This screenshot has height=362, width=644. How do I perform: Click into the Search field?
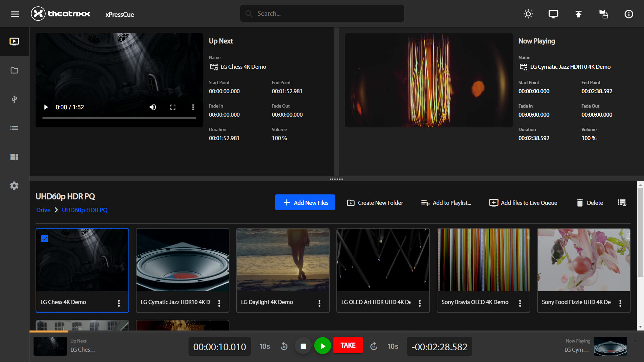(x=322, y=13)
